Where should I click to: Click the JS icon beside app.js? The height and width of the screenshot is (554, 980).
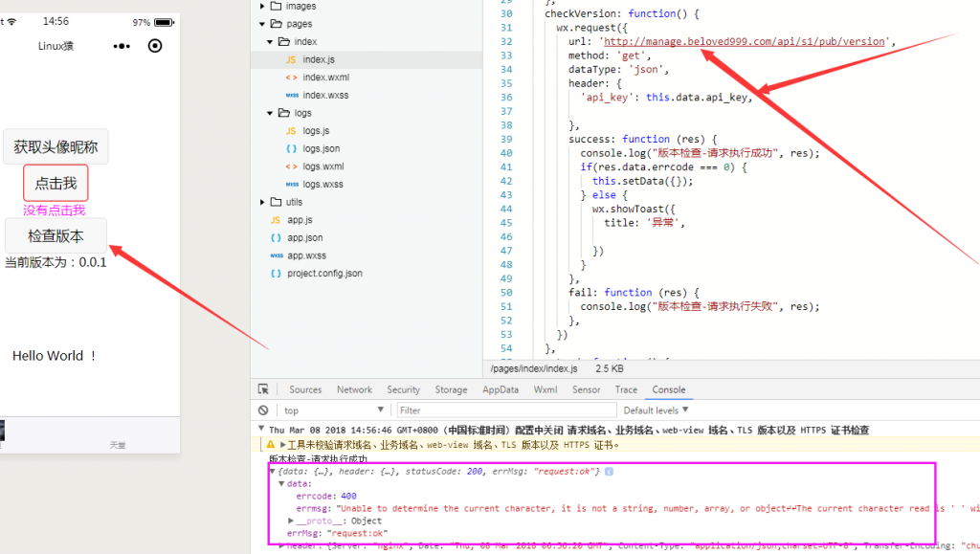click(x=275, y=220)
